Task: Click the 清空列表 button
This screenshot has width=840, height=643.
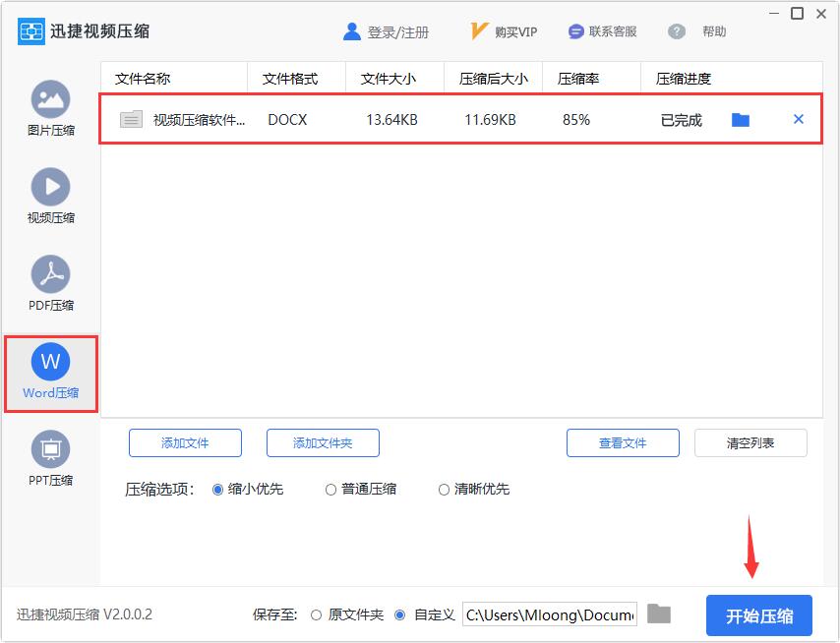Action: (750, 443)
